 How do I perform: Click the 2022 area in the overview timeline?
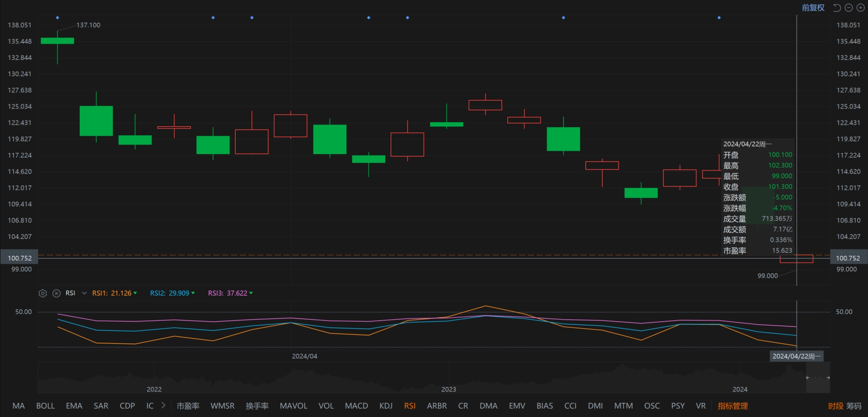pyautogui.click(x=154, y=389)
